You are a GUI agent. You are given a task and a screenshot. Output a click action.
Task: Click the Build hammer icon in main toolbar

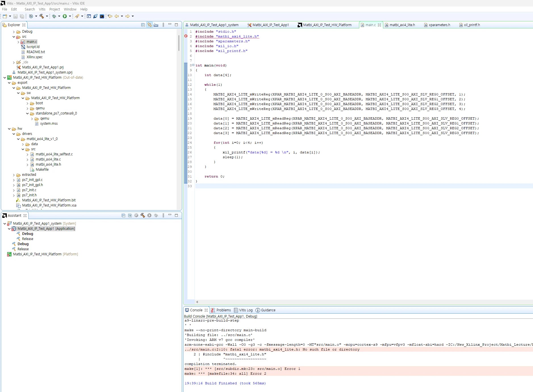[42, 16]
